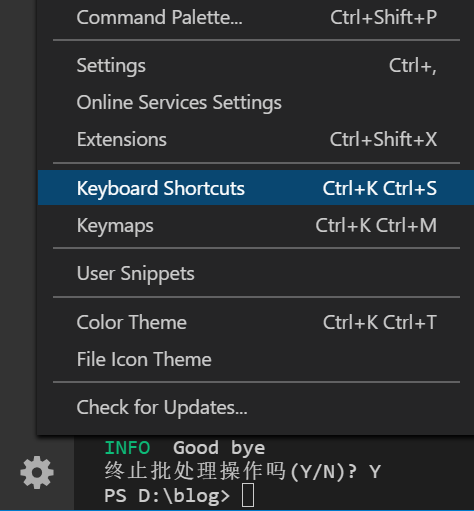The image size is (474, 511).
Task: Click the green INFO Good bye terminal line
Action: click(x=185, y=448)
